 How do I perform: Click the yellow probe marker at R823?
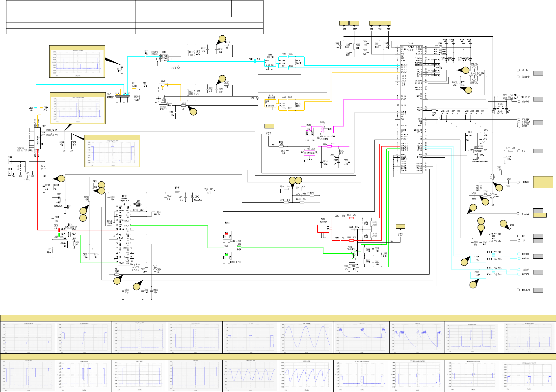[222, 78]
